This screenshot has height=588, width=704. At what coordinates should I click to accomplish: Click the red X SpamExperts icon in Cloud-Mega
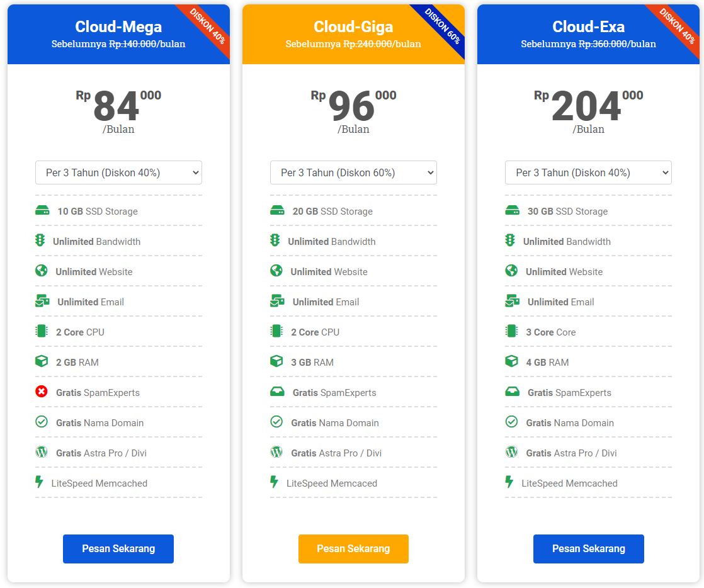point(42,392)
